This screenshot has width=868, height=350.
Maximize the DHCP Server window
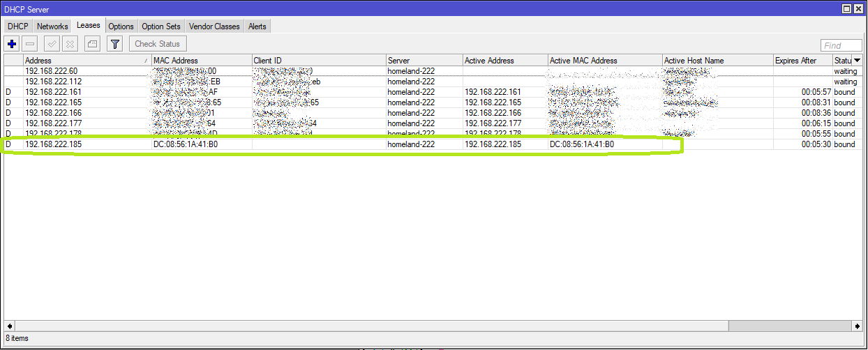tap(846, 8)
